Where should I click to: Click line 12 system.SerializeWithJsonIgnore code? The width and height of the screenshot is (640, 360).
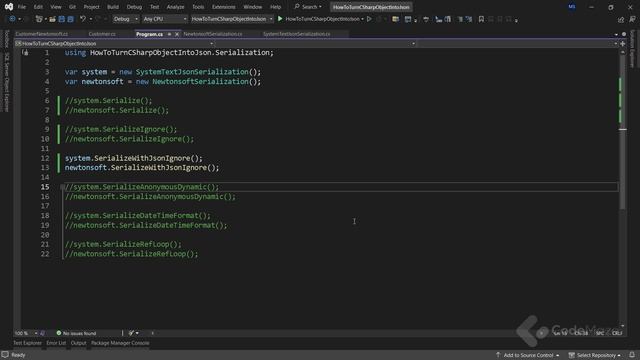click(x=133, y=158)
